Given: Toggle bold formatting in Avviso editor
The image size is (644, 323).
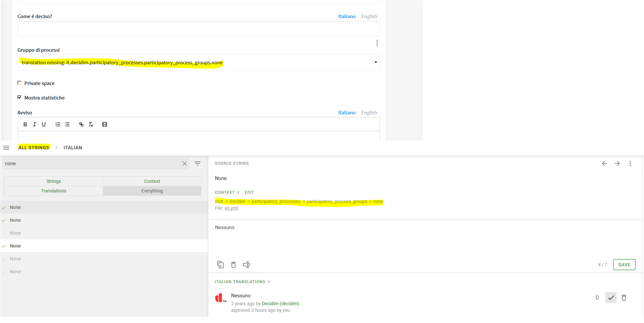Looking at the screenshot, I should [x=25, y=124].
